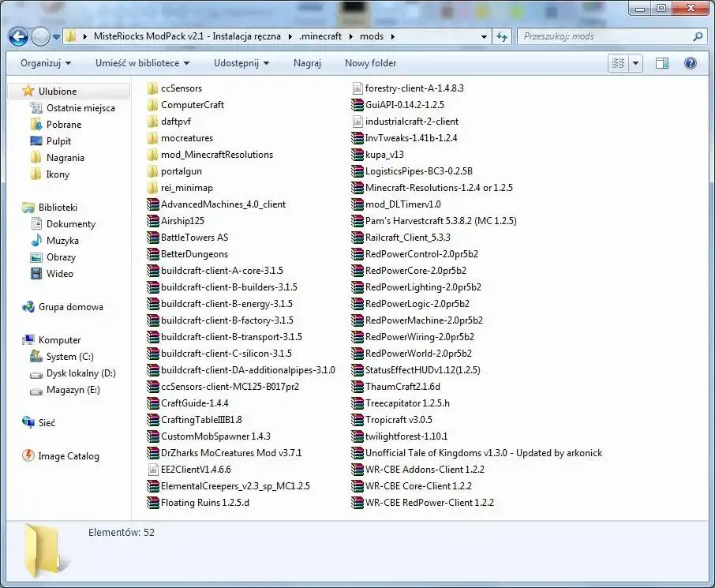Image resolution: width=715 pixels, height=588 pixels.
Task: Select buildcraft-client-B-energy-3.1.5 file
Action: (x=226, y=304)
